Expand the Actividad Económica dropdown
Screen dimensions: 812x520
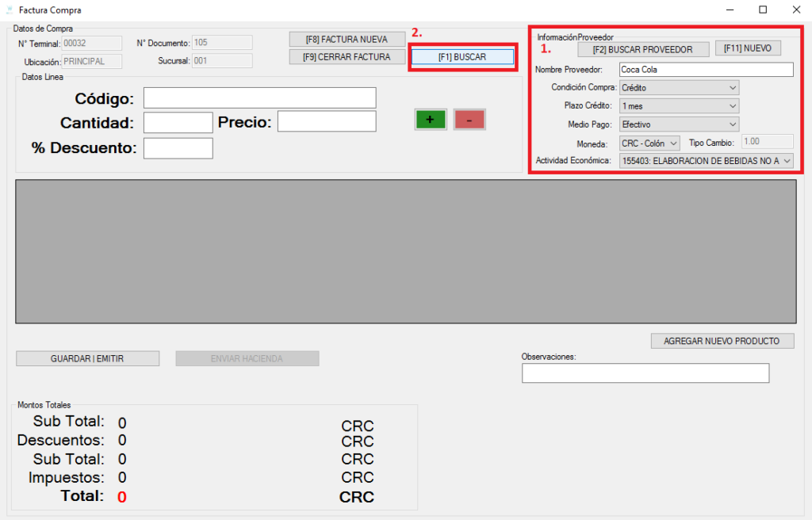(x=706, y=161)
